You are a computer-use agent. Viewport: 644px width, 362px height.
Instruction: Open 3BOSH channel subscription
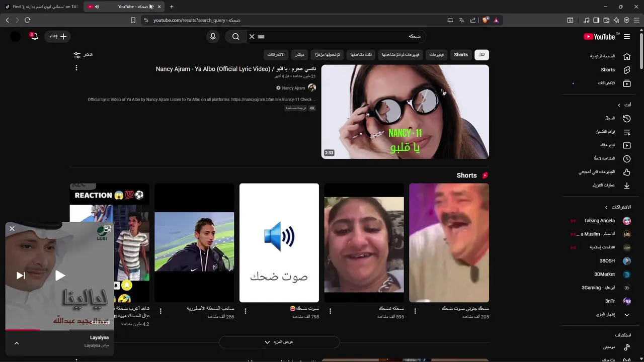(x=607, y=261)
